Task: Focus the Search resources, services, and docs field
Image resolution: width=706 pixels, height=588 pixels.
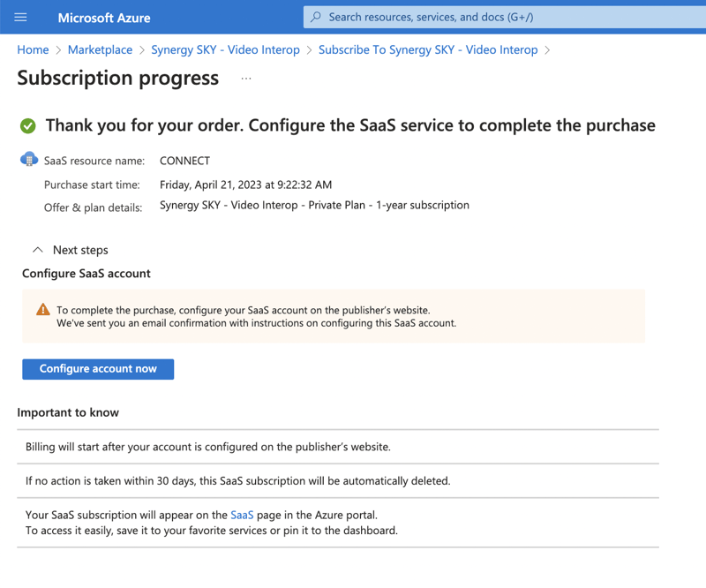Action: point(505,17)
